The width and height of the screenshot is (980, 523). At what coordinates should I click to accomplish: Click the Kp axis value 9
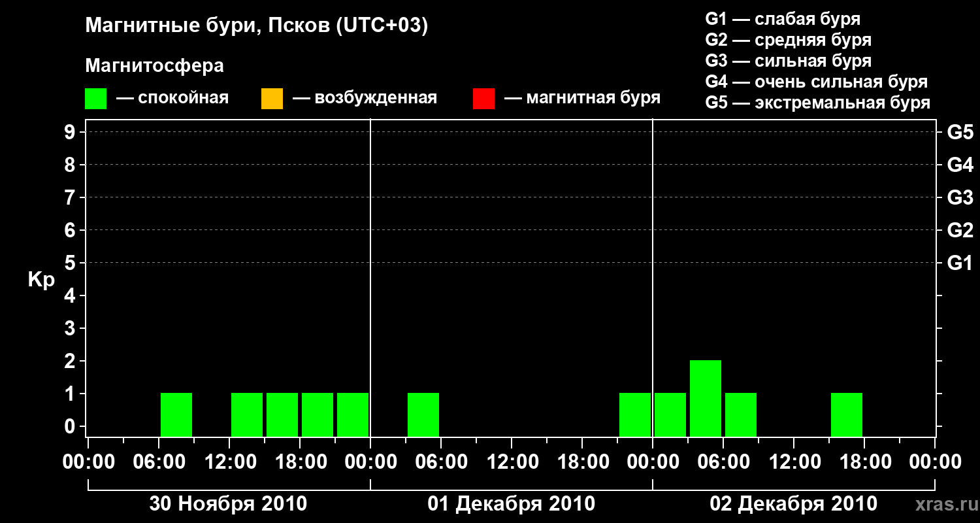pyautogui.click(x=71, y=132)
